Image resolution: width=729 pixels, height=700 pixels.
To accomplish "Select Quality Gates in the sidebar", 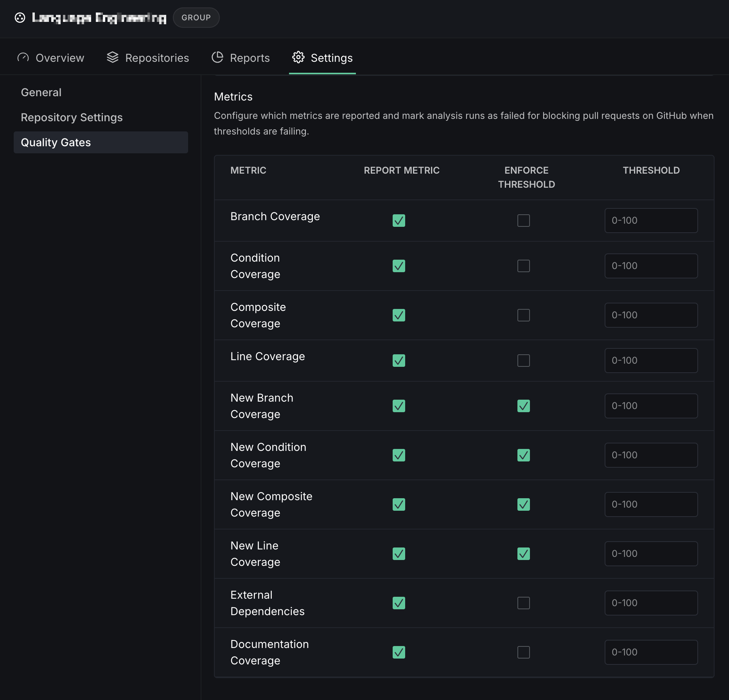I will click(56, 142).
